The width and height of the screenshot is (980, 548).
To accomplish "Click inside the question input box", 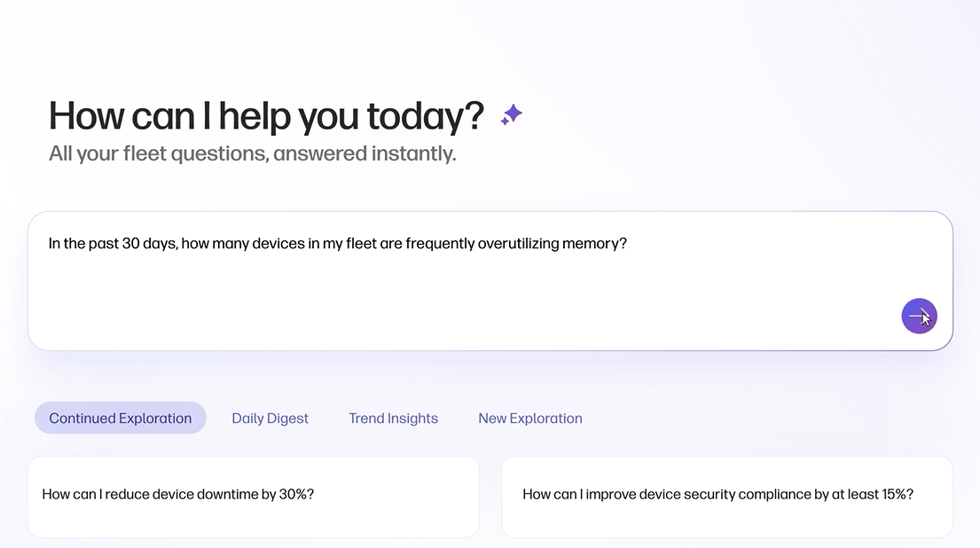I will pos(490,280).
